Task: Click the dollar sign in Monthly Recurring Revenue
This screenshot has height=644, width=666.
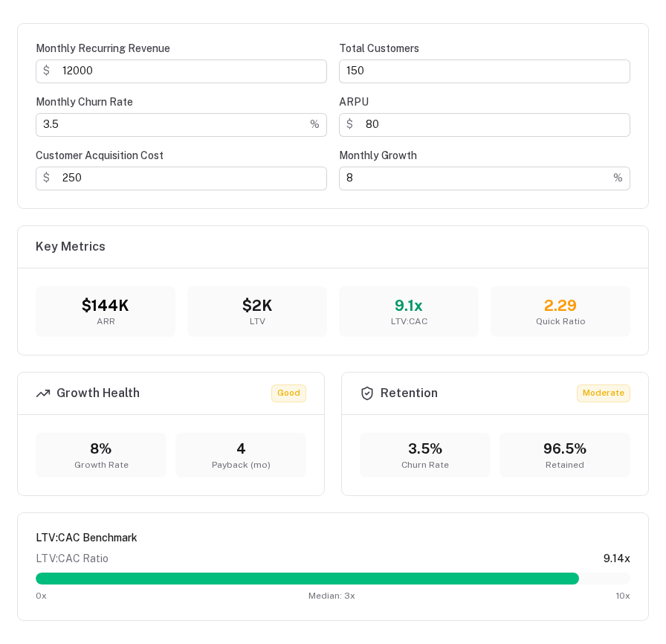Action: tap(46, 71)
